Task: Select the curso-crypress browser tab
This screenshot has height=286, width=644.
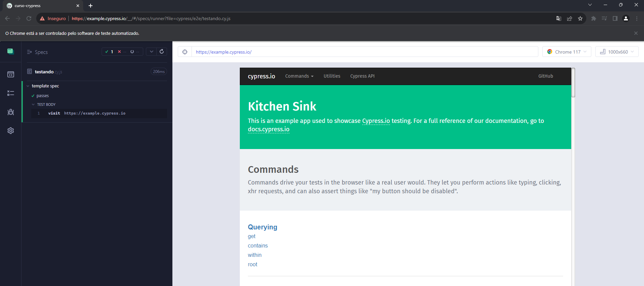Action: pyautogui.click(x=43, y=6)
